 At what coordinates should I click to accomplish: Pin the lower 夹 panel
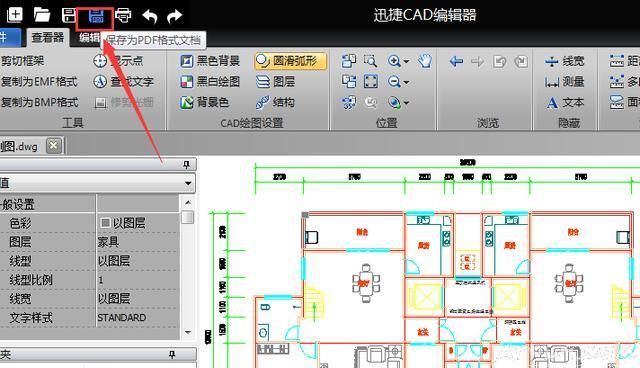173,355
